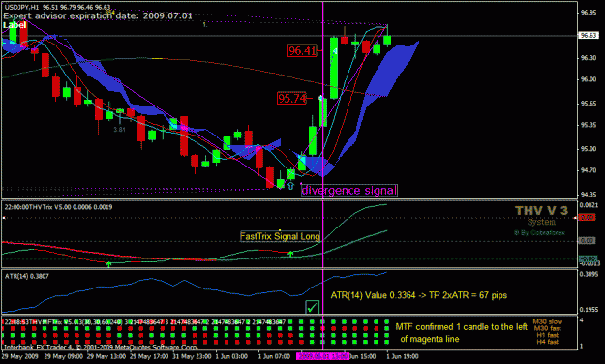Click the Expert advisor expiration date text

98,15
